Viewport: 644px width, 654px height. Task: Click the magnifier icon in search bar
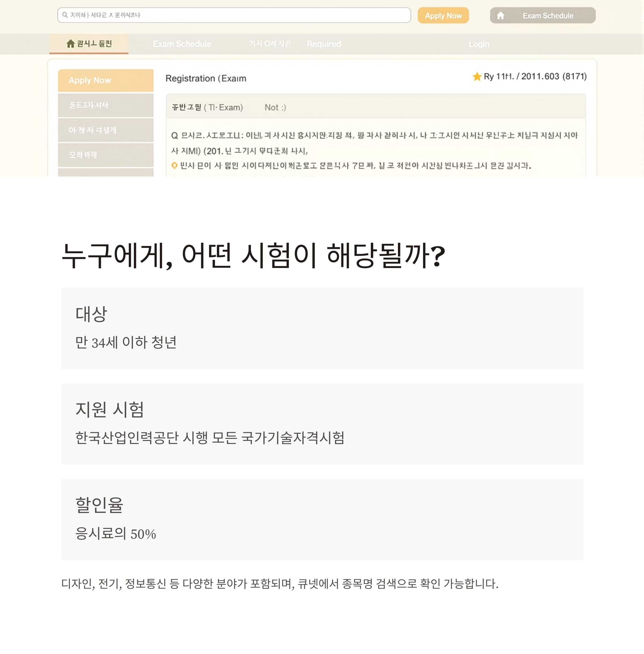point(65,15)
